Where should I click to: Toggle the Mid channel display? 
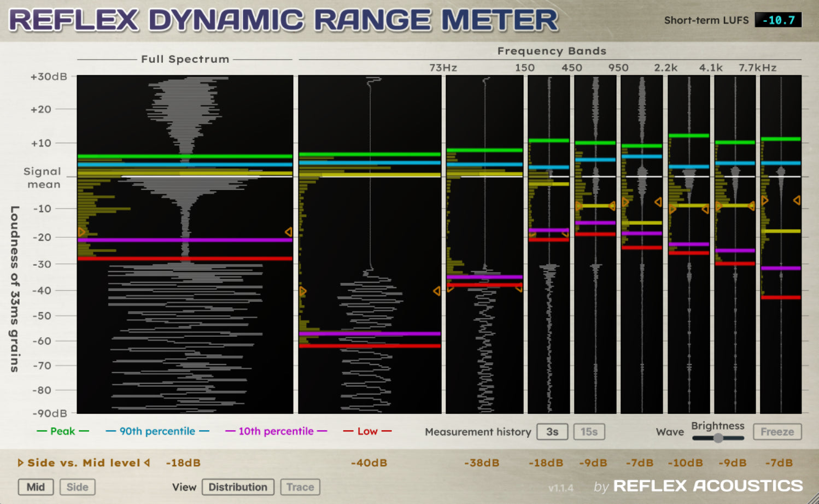click(x=35, y=487)
